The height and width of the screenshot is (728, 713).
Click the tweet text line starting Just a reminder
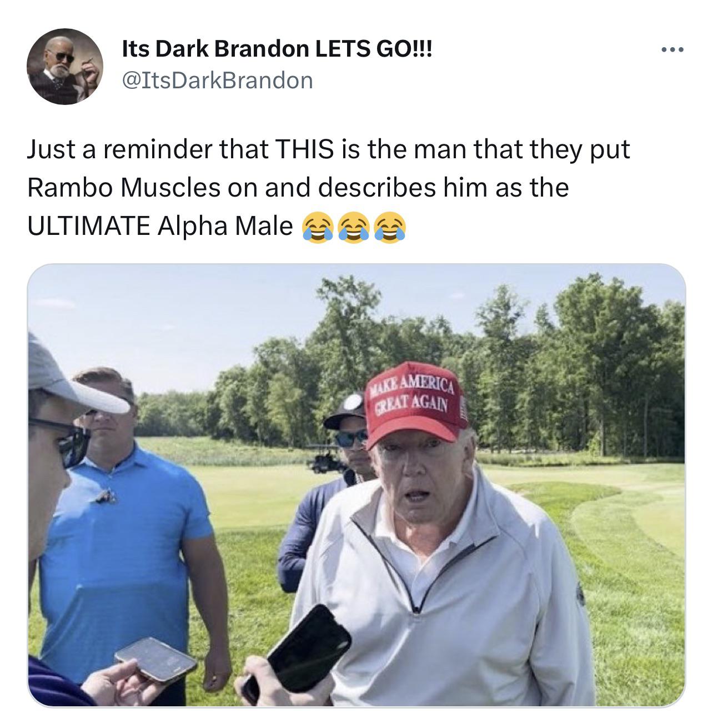click(329, 150)
